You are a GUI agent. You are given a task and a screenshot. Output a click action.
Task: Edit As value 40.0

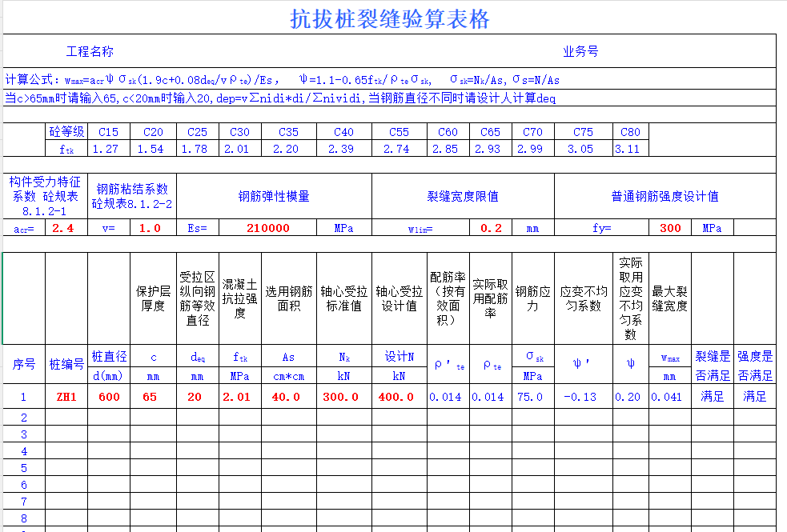click(288, 397)
